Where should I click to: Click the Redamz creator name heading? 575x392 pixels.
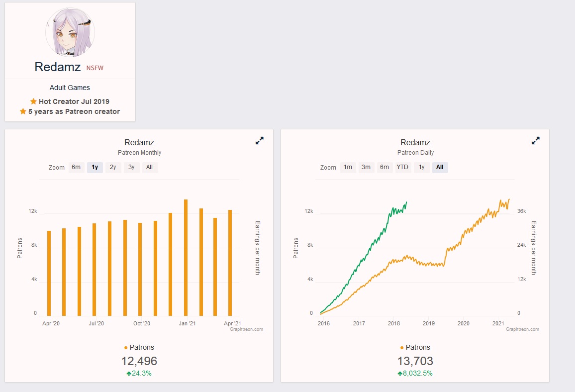(58, 67)
